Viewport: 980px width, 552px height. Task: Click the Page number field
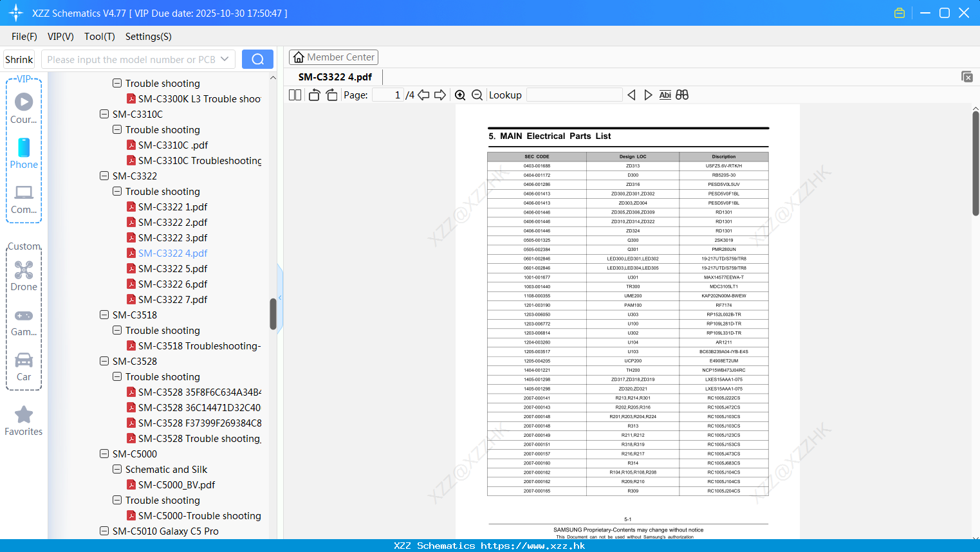tap(388, 95)
